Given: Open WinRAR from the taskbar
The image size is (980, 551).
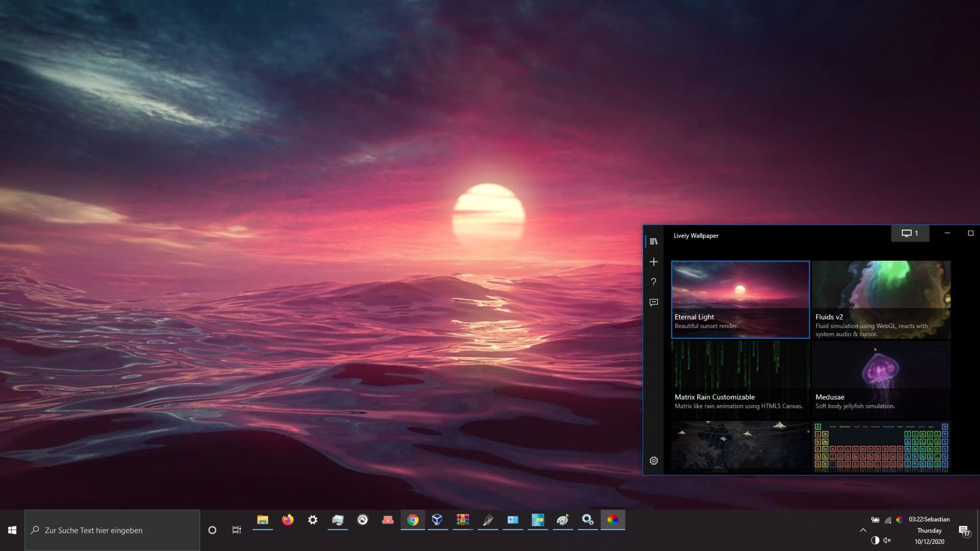Looking at the screenshot, I should (x=463, y=520).
